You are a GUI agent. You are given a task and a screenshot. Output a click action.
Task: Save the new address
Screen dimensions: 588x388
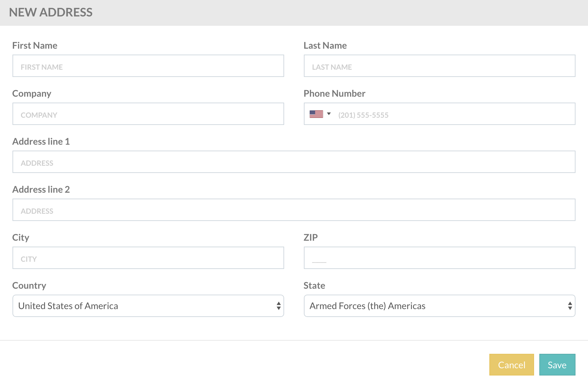(557, 365)
